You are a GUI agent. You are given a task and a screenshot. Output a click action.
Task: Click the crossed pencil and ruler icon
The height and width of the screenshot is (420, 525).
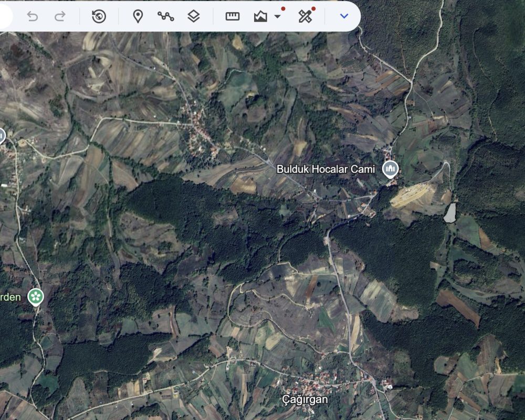coord(305,16)
